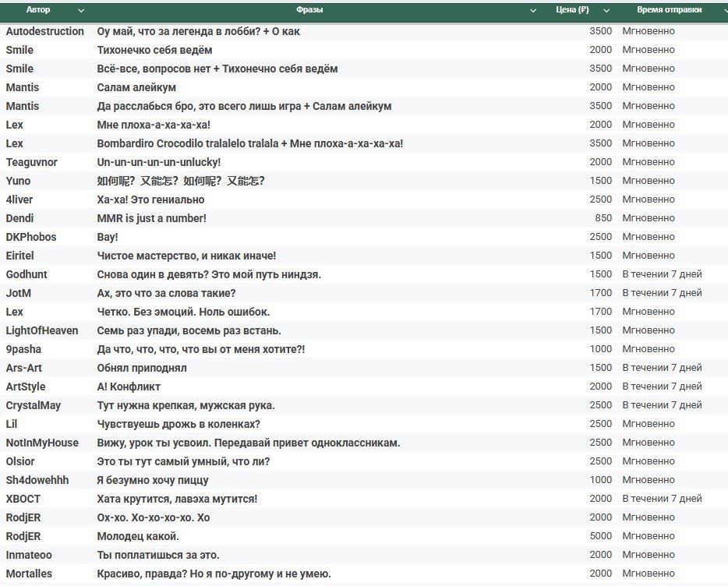Select the "Un-un-un-un-unlucky!" phrase cell
Viewport: 728px width, 586px height.
pyautogui.click(x=158, y=162)
